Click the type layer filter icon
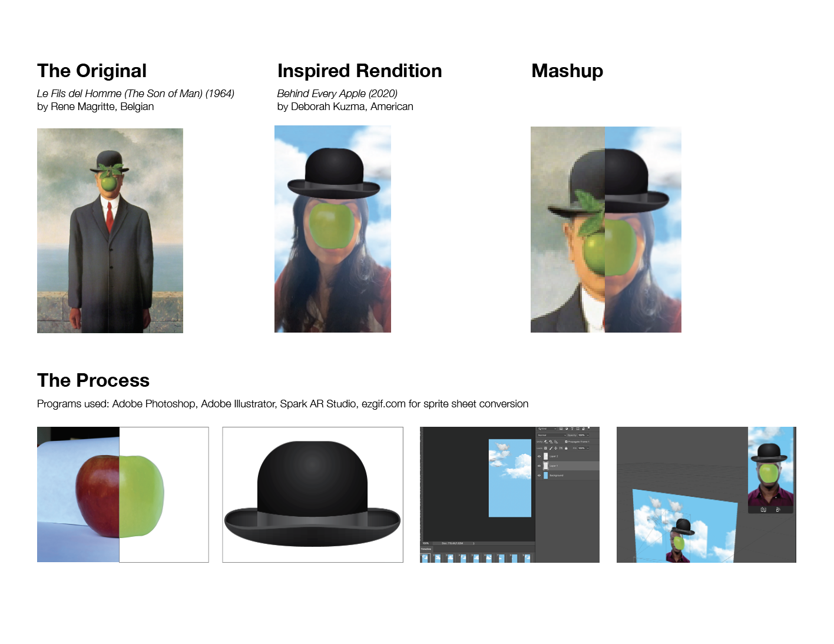834x644 pixels. click(572, 429)
